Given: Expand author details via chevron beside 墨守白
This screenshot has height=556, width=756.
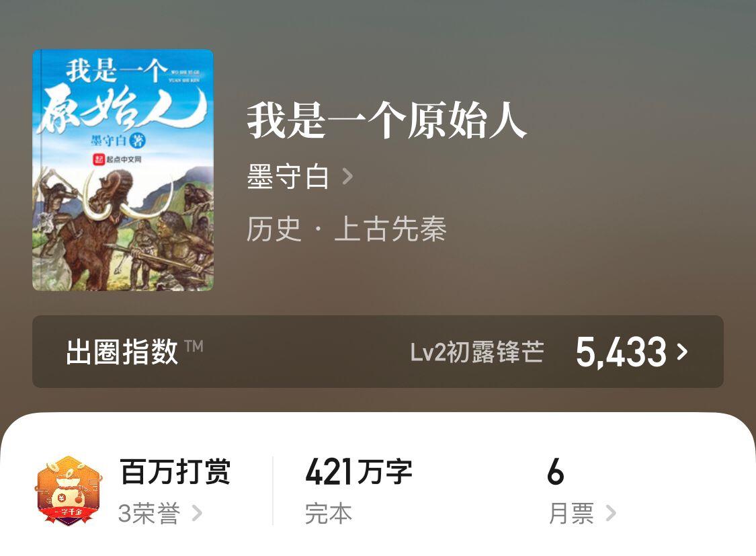Looking at the screenshot, I should click(x=347, y=177).
